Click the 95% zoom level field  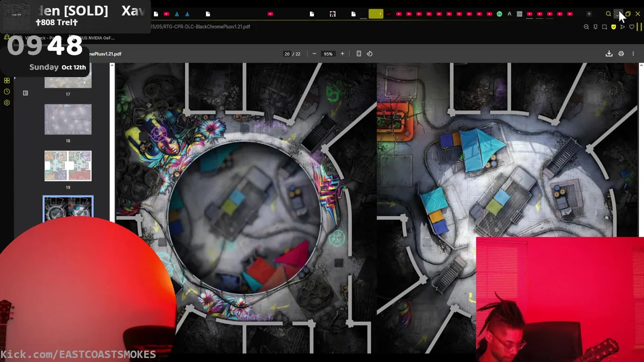click(x=328, y=54)
